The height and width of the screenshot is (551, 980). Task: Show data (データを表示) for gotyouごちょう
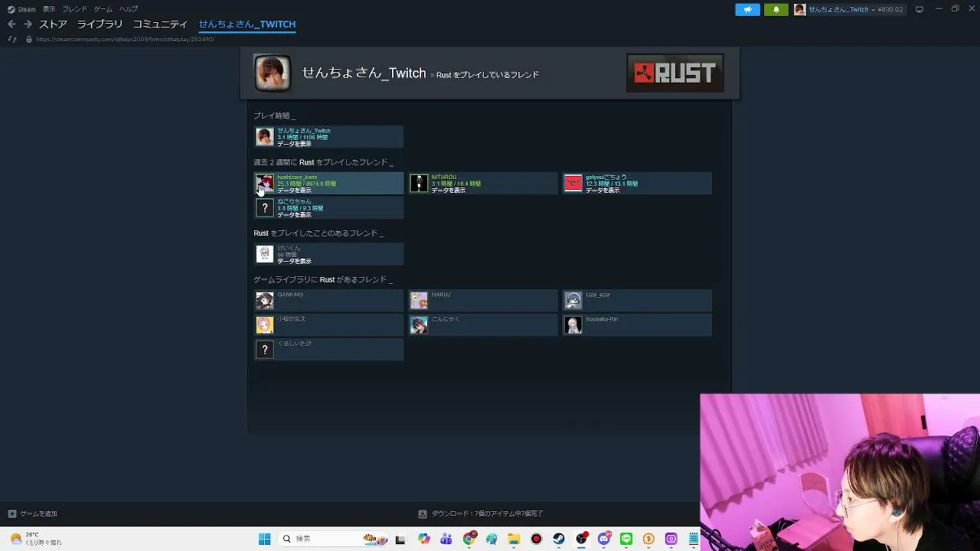tap(603, 191)
